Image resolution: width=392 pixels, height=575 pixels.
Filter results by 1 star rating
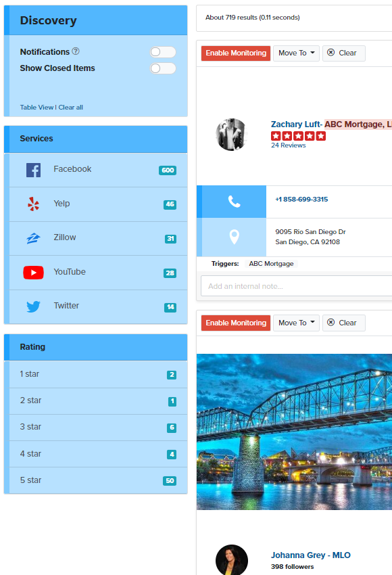click(x=98, y=374)
